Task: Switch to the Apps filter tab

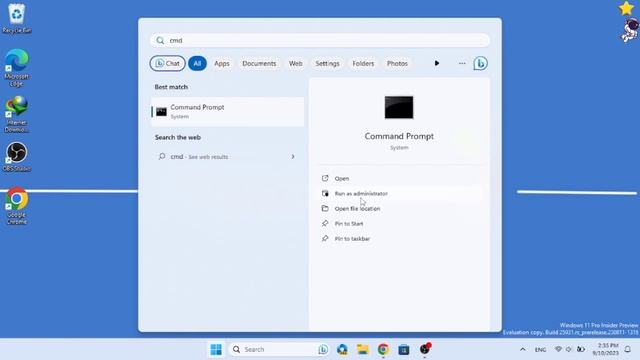Action: [222, 64]
